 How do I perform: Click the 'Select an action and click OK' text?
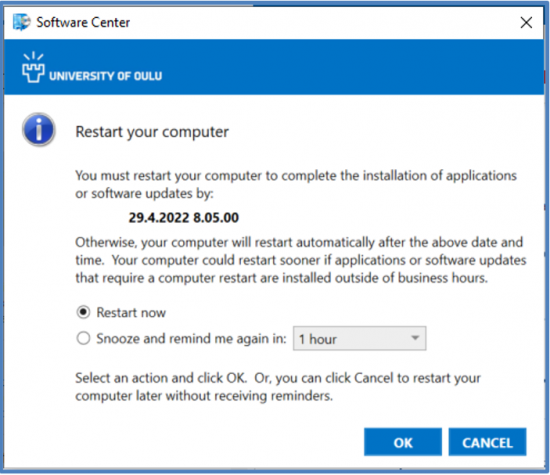[278, 387]
